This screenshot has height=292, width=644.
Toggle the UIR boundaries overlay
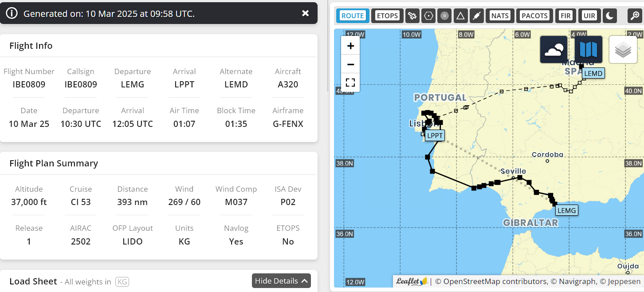(589, 16)
